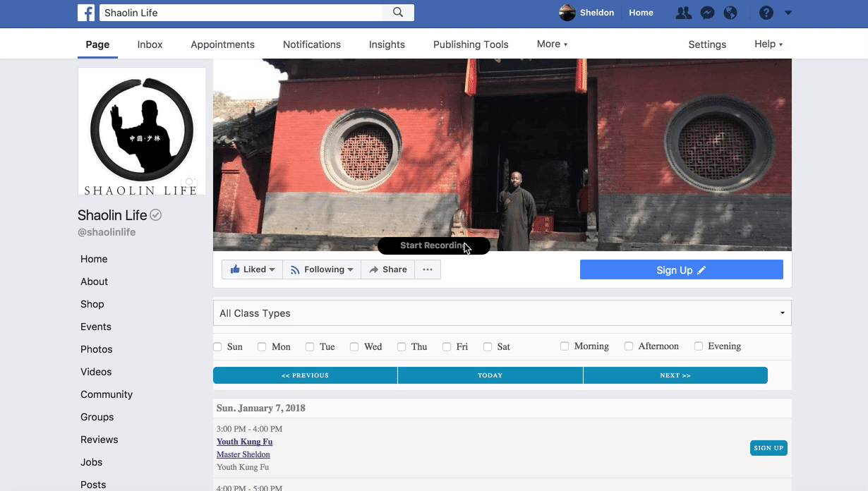Click the Start Recording pill

point(434,245)
